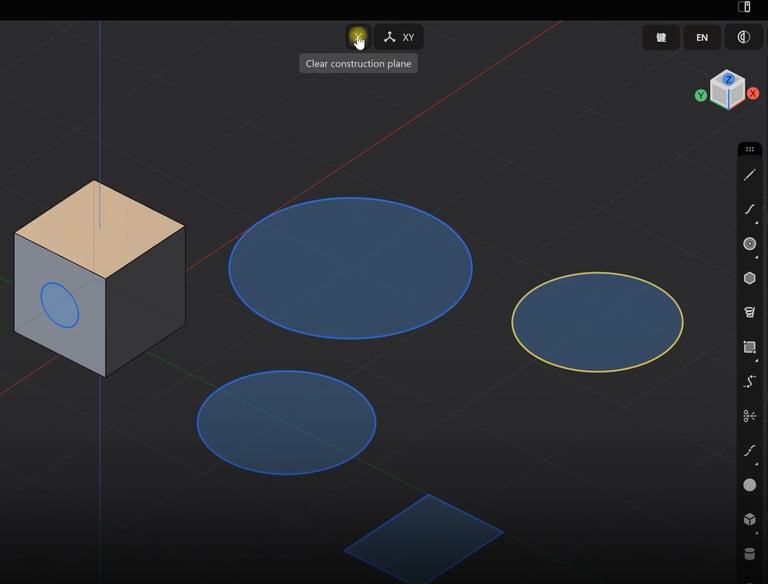Image resolution: width=768 pixels, height=584 pixels.
Task: Click the Y axis on the orientation gizmo
Action: 701,95
